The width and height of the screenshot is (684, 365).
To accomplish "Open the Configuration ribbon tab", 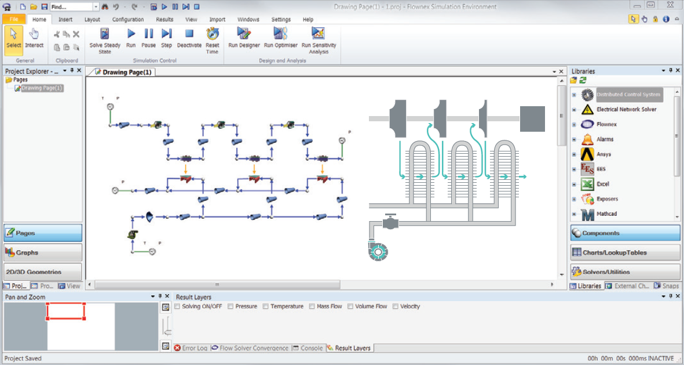I will click(128, 19).
